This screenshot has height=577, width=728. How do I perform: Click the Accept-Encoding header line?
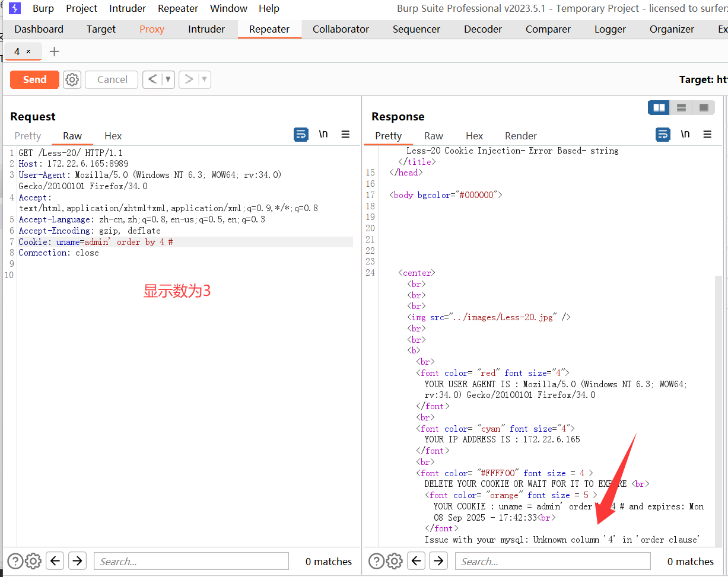coord(90,231)
